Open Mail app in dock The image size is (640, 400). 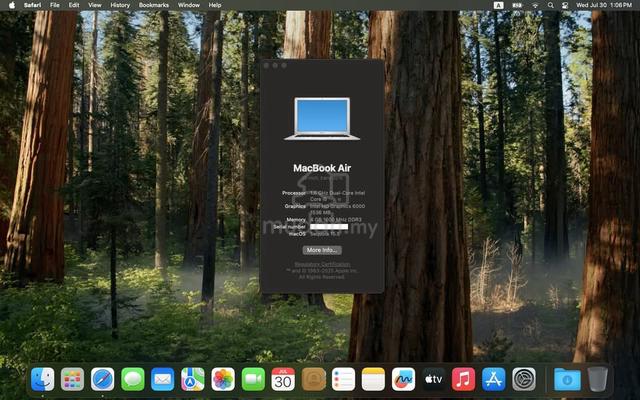(162, 379)
